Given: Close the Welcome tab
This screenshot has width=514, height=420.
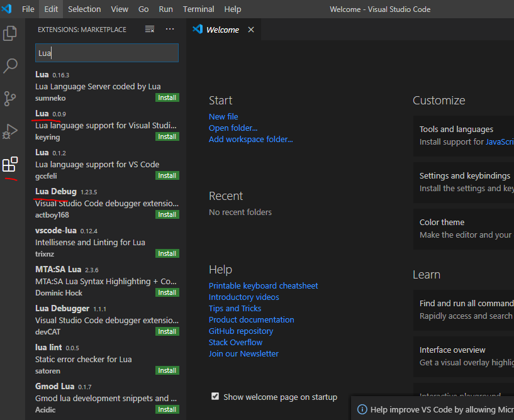Looking at the screenshot, I should pyautogui.click(x=251, y=30).
